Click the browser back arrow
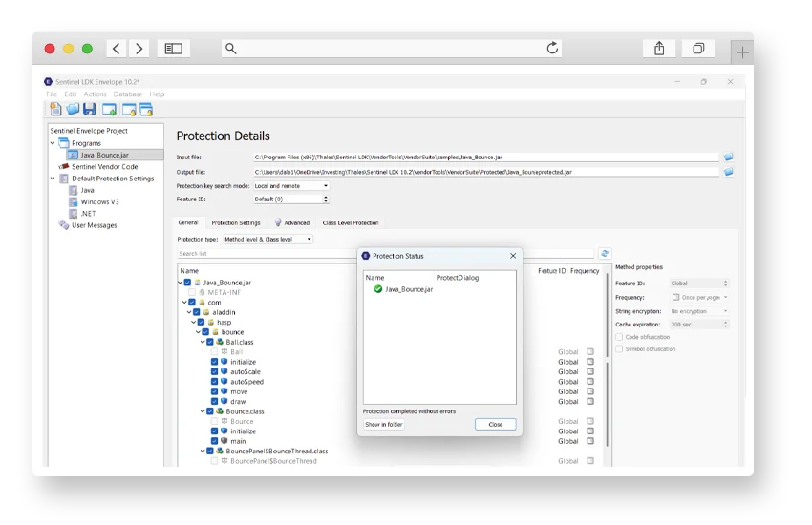The image size is (812, 525). coord(116,49)
